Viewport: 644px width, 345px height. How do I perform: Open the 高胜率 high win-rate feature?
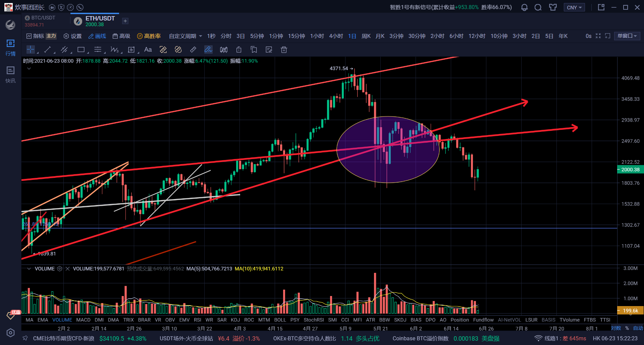pyautogui.click(x=149, y=36)
